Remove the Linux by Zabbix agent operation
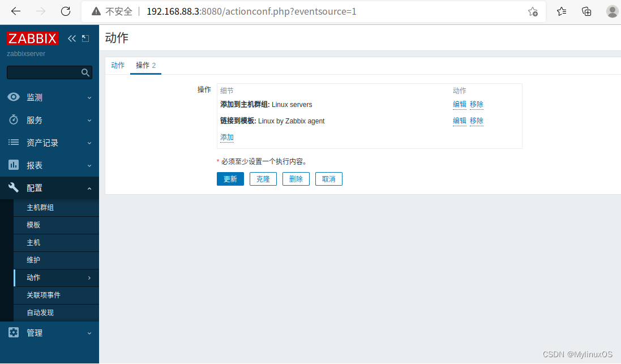Screen dimensions: 621x364 (477, 121)
